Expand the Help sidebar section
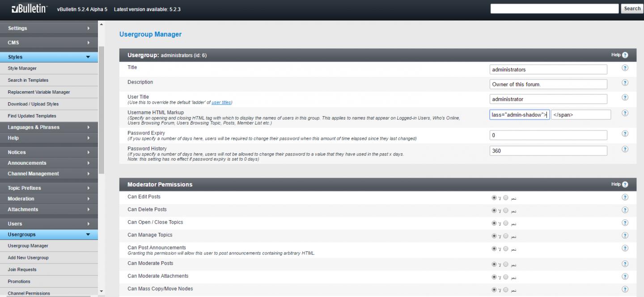This screenshot has width=644, height=297. [49, 138]
